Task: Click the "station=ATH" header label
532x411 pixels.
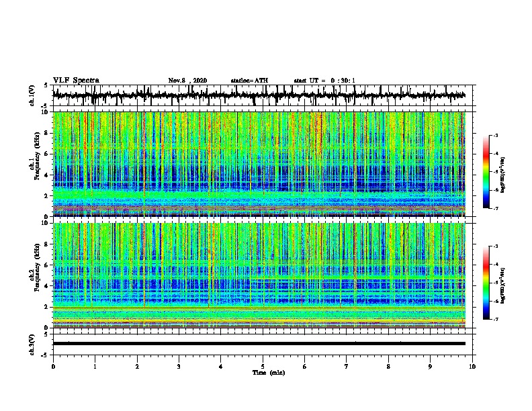Action: (x=249, y=81)
